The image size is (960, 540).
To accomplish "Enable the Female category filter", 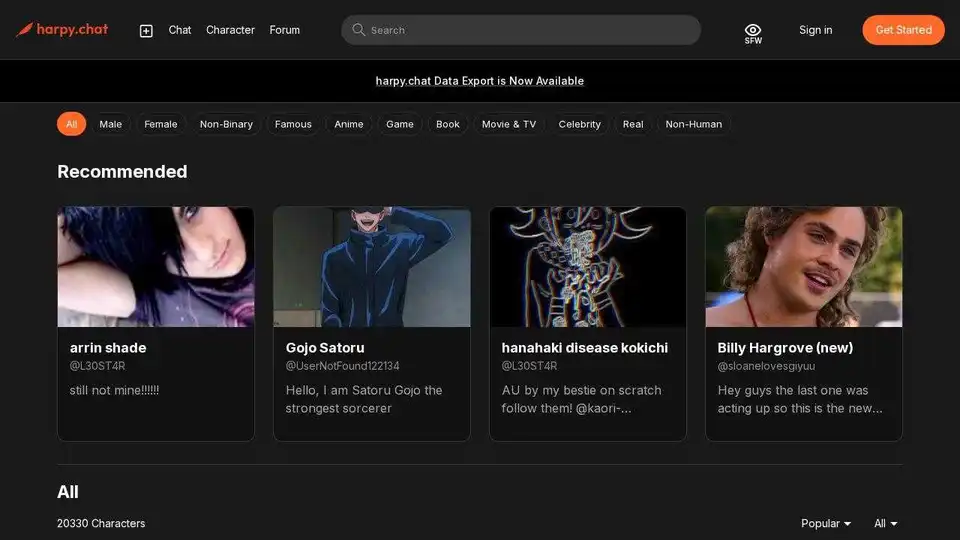I will click(x=160, y=124).
